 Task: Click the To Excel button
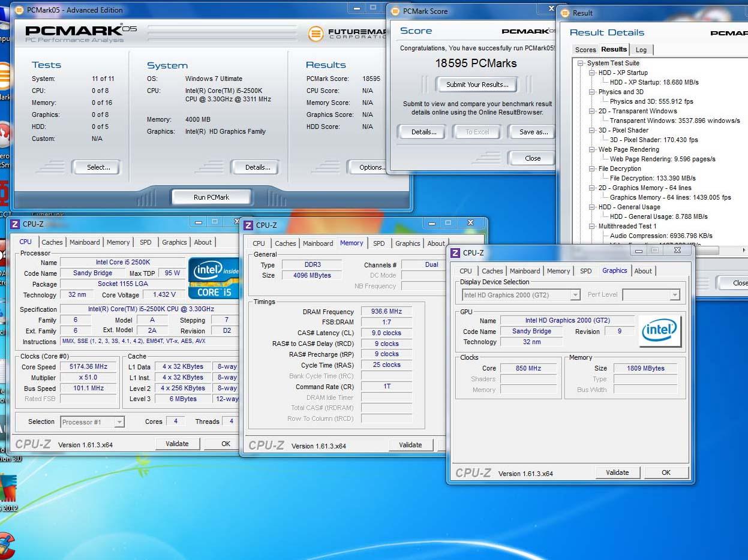pos(477,132)
